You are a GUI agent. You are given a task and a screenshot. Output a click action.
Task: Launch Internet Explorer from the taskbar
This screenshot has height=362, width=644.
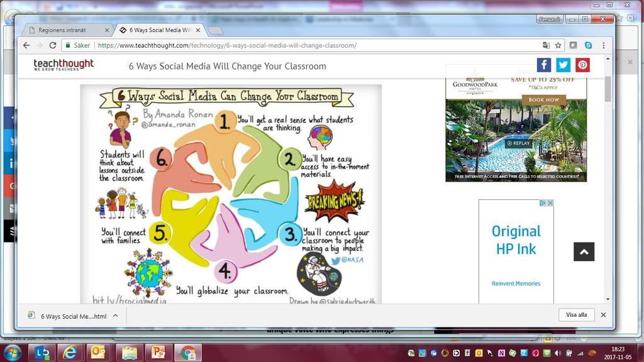(x=70, y=353)
